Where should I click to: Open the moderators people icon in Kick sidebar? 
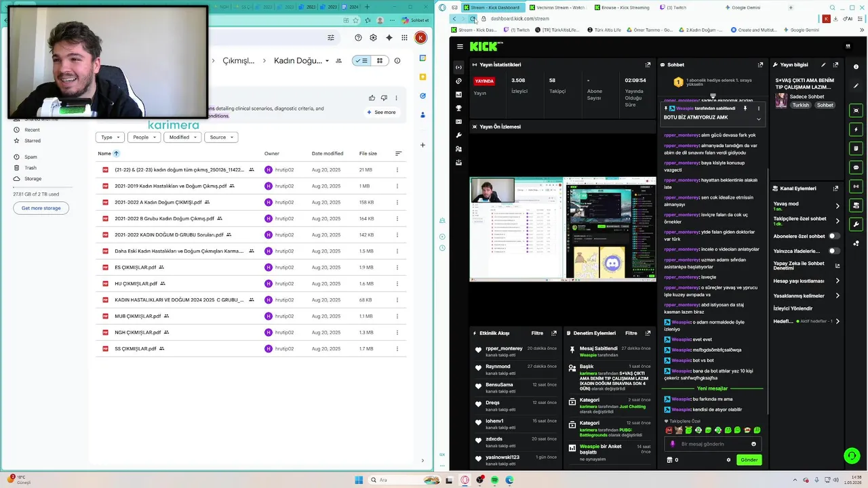click(459, 148)
